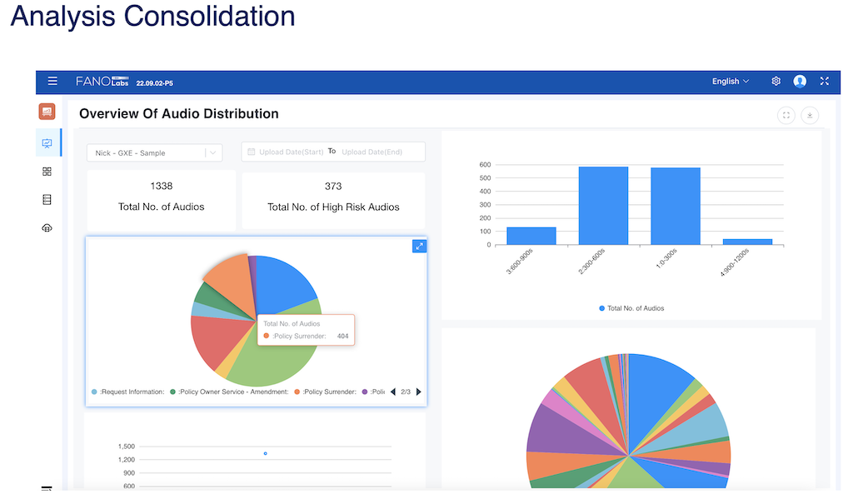The height and width of the screenshot is (504, 853).
Task: Open the list table sidebar icon
Action: pyautogui.click(x=47, y=200)
